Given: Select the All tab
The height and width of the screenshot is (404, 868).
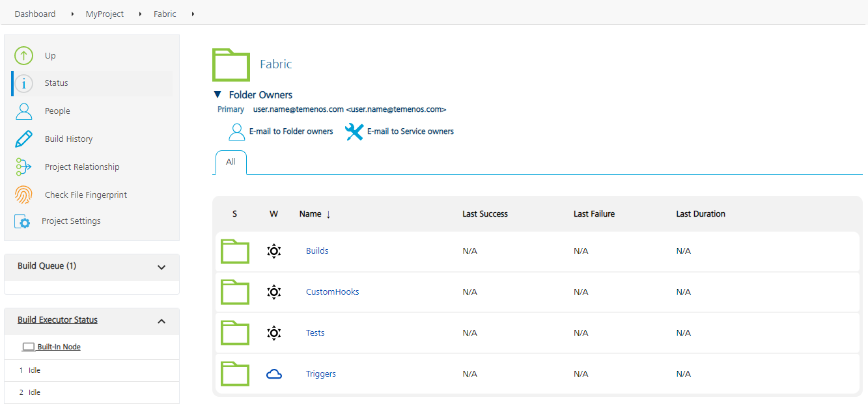Looking at the screenshot, I should tap(231, 162).
